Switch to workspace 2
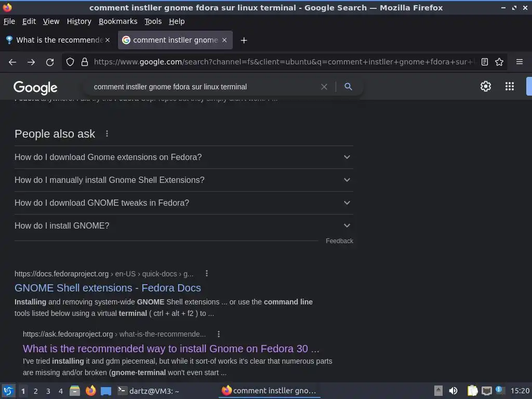 pyautogui.click(x=36, y=391)
